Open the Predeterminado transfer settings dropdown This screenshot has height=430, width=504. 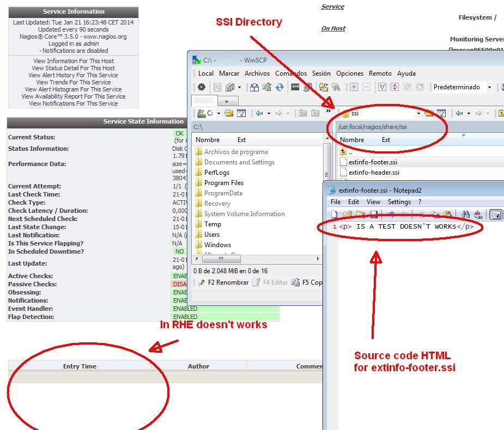pos(489,87)
